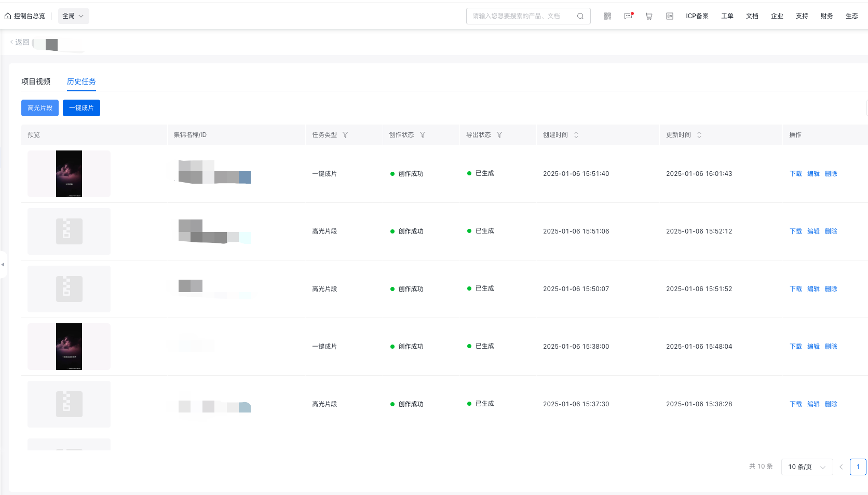Open video thumbnail of 15:51:40 task
This screenshot has height=495, width=868.
tap(69, 174)
